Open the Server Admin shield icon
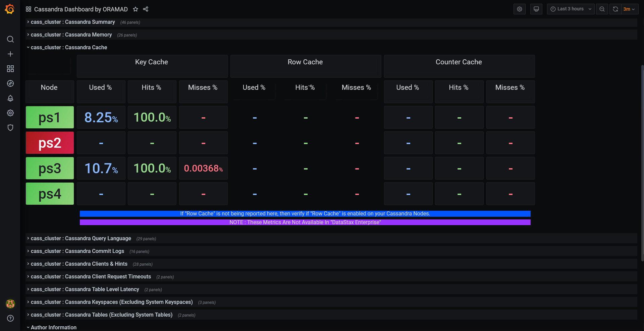Image resolution: width=644 pixels, height=331 pixels. click(x=10, y=128)
